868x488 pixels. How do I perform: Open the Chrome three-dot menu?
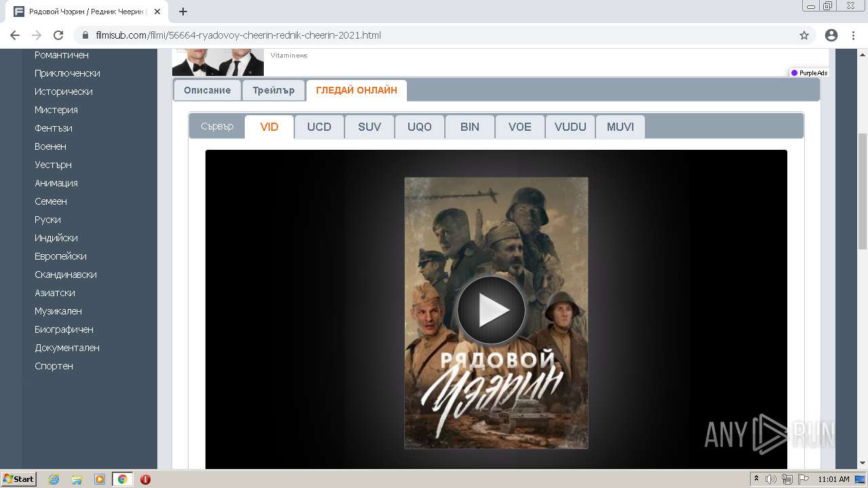click(853, 35)
